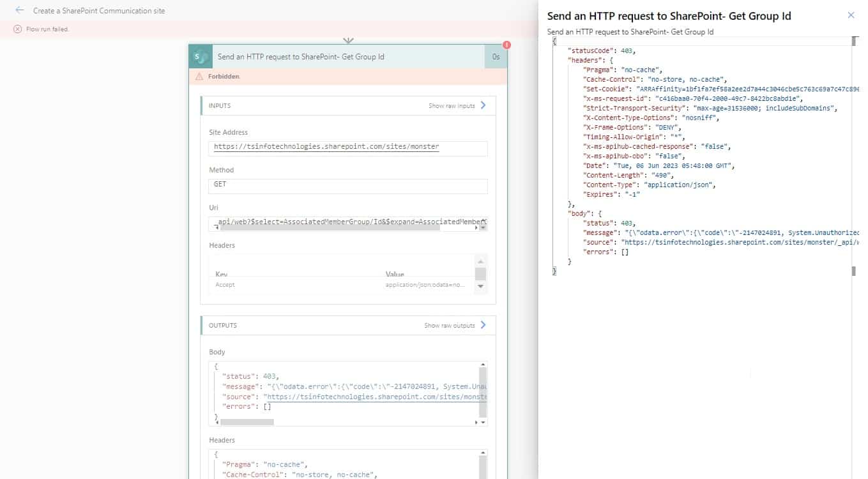Click the INPUTS section title
Viewport: 868px width, 479px height.
(220, 106)
